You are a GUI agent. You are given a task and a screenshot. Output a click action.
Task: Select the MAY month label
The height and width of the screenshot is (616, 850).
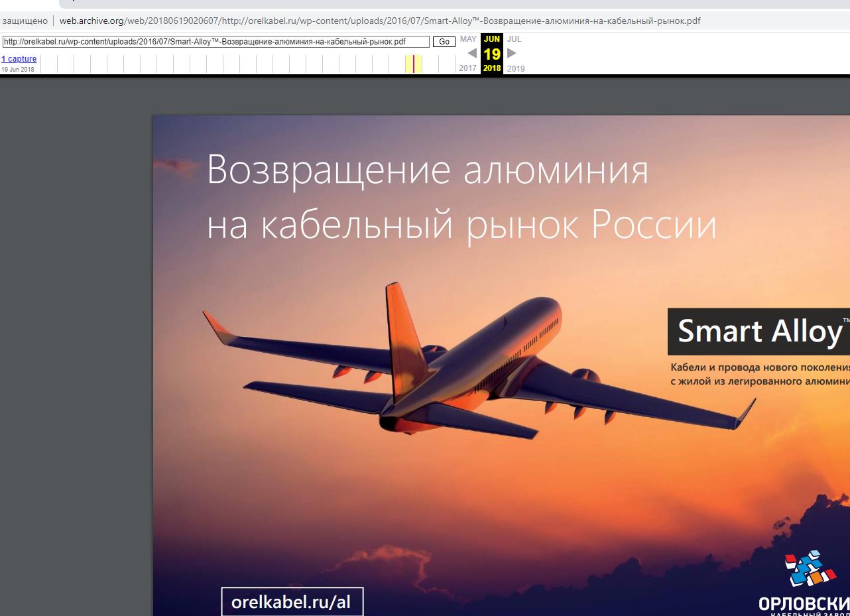pos(468,39)
